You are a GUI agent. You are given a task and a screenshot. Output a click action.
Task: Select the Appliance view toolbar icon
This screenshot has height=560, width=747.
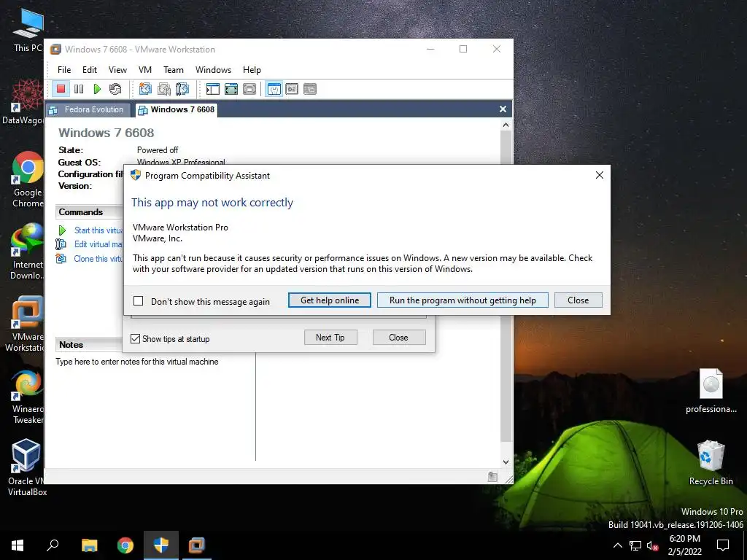[x=292, y=89]
